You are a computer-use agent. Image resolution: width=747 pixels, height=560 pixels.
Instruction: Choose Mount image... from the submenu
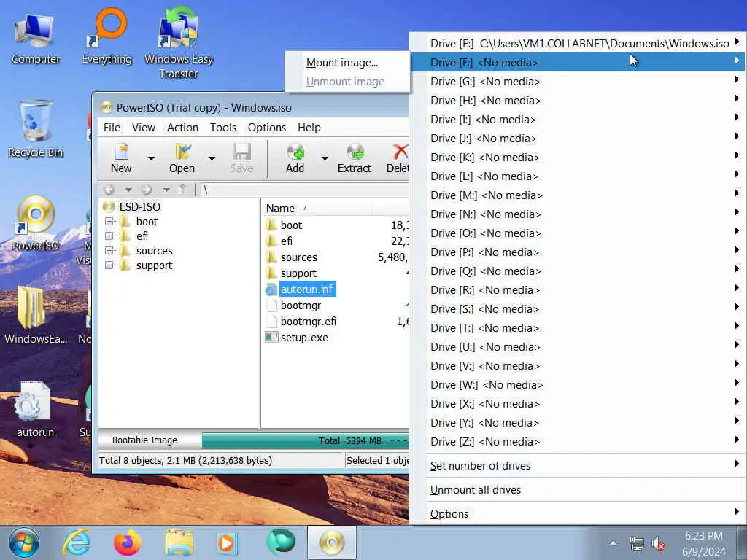click(x=348, y=63)
